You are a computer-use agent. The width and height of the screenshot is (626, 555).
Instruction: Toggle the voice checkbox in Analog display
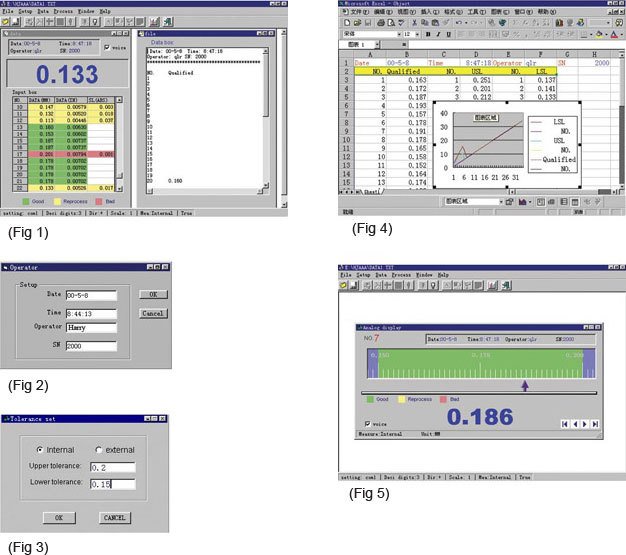(x=367, y=424)
